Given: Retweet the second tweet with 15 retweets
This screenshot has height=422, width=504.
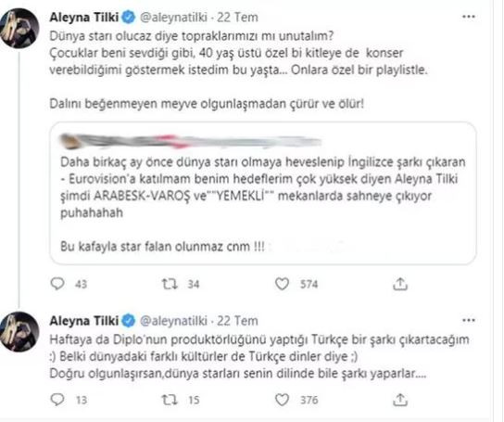Looking at the screenshot, I should pyautogui.click(x=170, y=400).
